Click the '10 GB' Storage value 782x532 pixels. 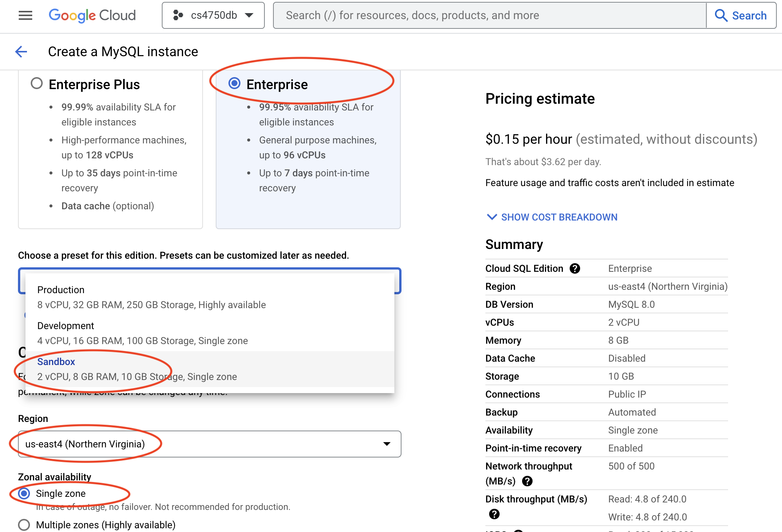[621, 376]
